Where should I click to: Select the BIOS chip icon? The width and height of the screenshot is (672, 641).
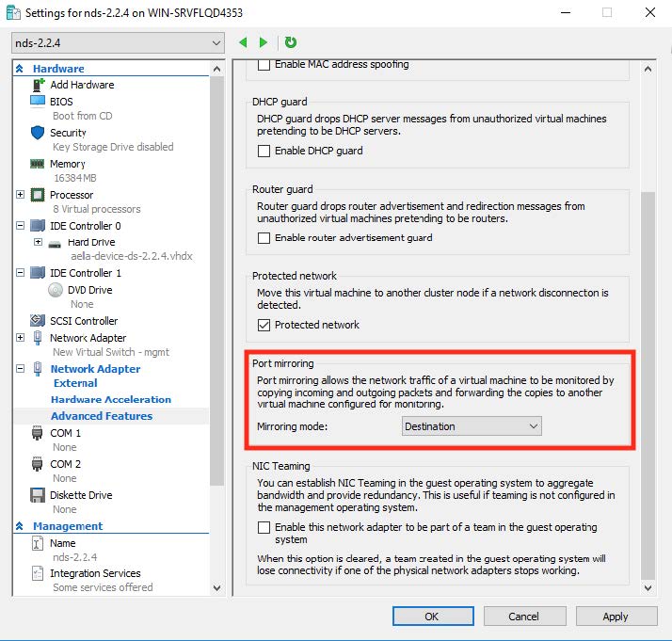pos(38,101)
